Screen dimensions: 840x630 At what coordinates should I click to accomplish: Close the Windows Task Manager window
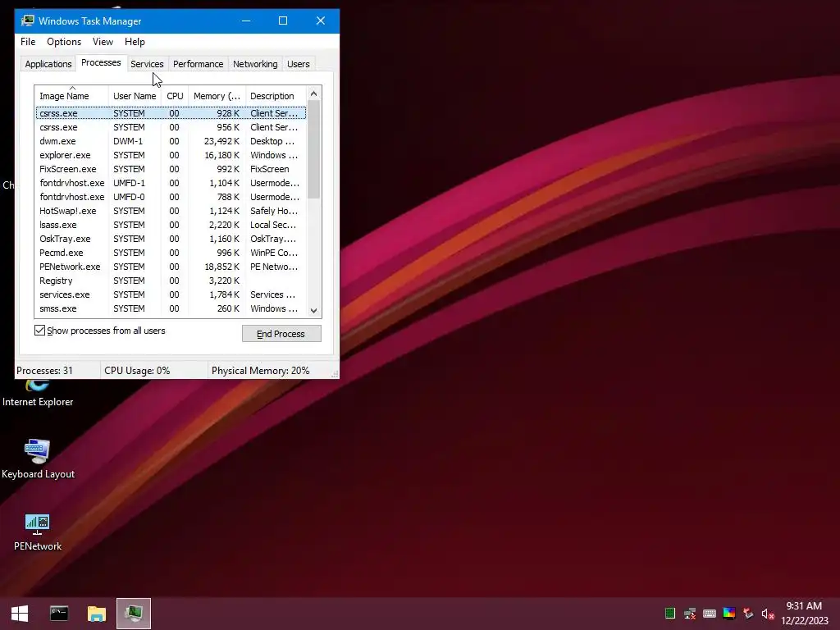coord(321,21)
